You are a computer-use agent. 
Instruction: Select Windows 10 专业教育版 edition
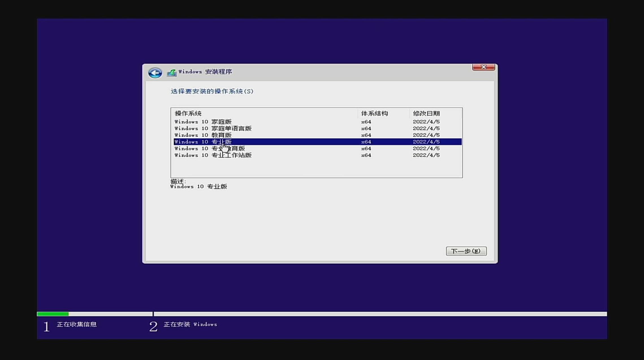click(210, 148)
